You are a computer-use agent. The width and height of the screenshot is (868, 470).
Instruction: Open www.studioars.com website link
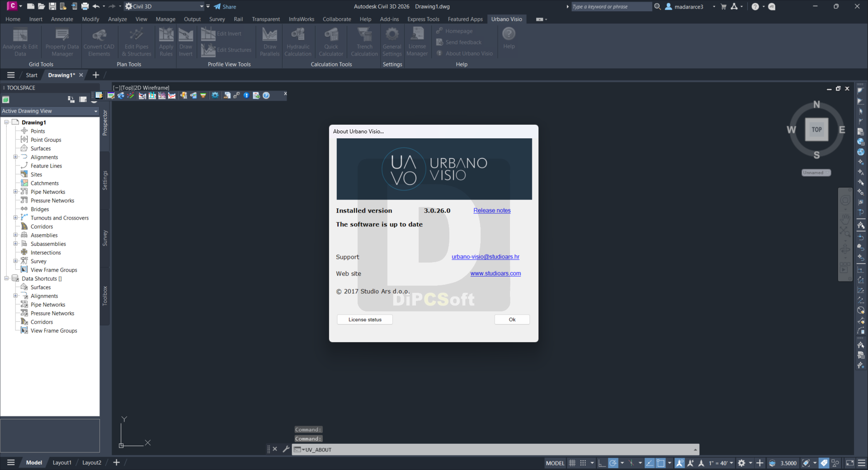[495, 273]
